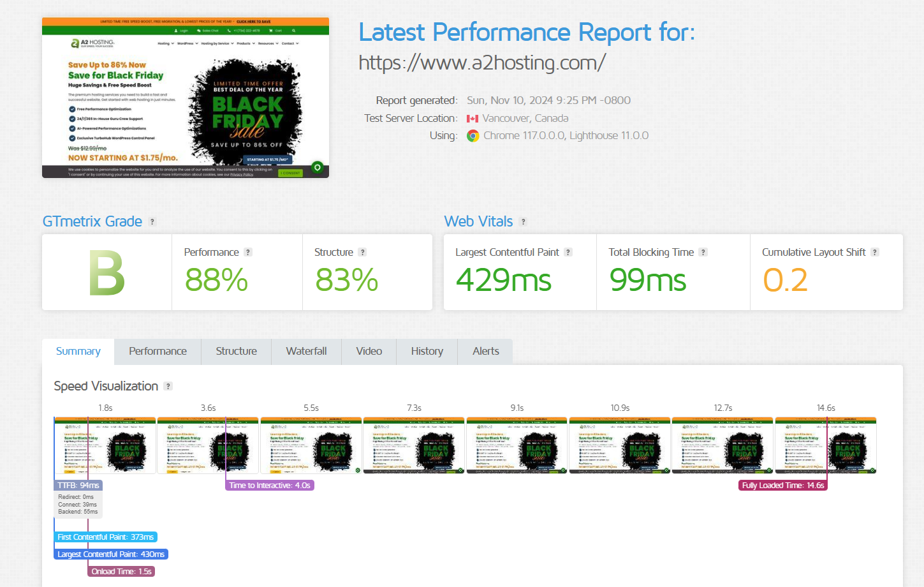The image size is (924, 587).
Task: Click the Structure score help icon
Action: (362, 253)
